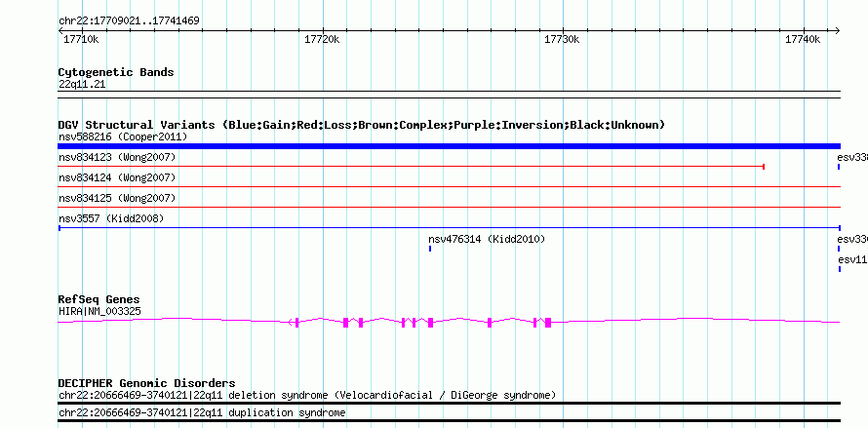This screenshot has width=868, height=428.
Task: Open the HIRA|NM_003325 gene label
Action: [99, 311]
